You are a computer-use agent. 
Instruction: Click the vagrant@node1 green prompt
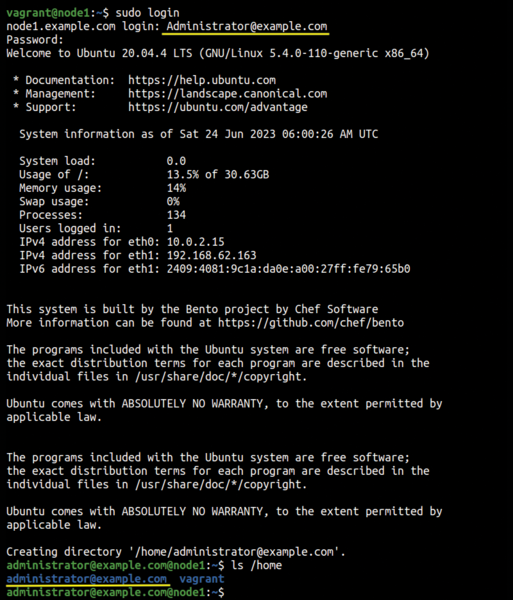tap(48, 13)
